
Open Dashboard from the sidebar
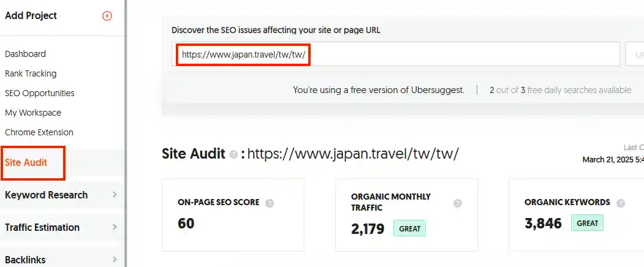tap(25, 54)
